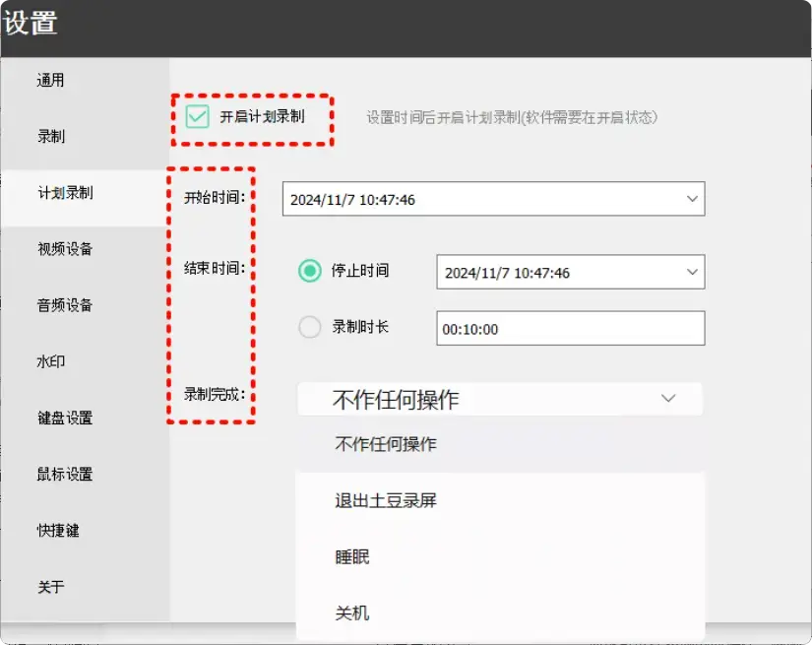This screenshot has height=645, width=812.
Task: Expand the 开始时间 date-time dropdown
Action: pyautogui.click(x=694, y=198)
